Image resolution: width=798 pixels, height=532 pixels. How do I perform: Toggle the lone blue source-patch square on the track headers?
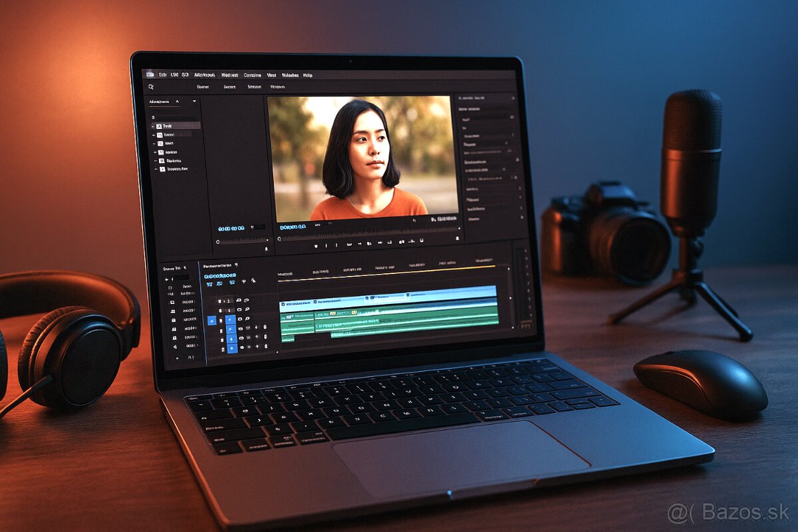tap(212, 320)
